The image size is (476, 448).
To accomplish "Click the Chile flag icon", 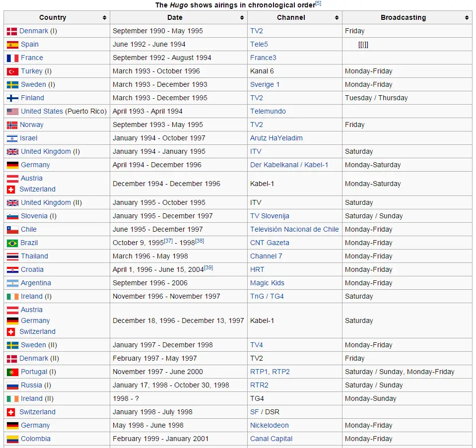I will point(12,230).
